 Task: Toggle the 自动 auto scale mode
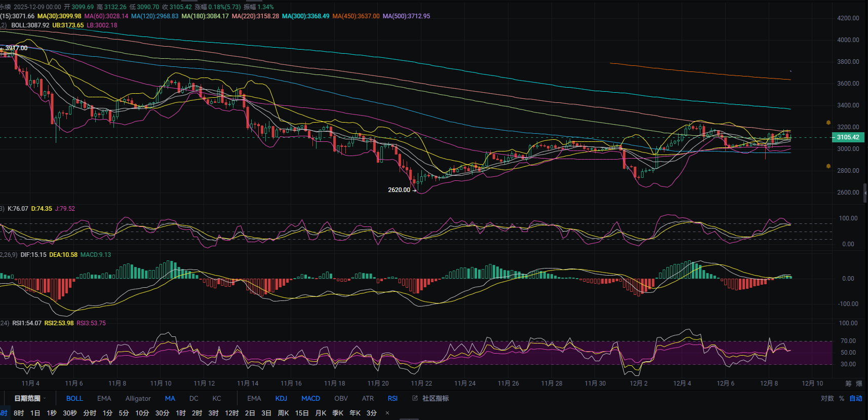pos(856,398)
